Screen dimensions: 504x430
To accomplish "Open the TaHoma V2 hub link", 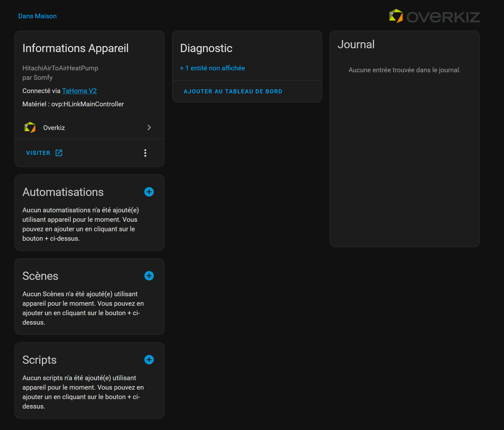I will tap(79, 91).
